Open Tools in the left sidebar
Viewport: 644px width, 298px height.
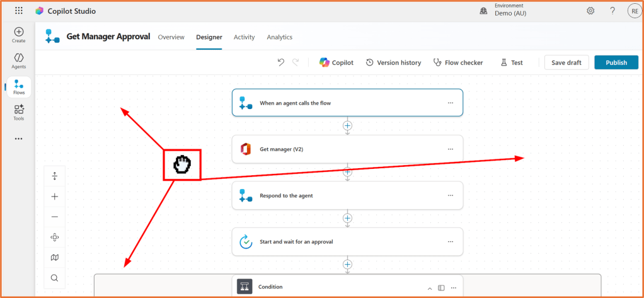click(x=19, y=113)
